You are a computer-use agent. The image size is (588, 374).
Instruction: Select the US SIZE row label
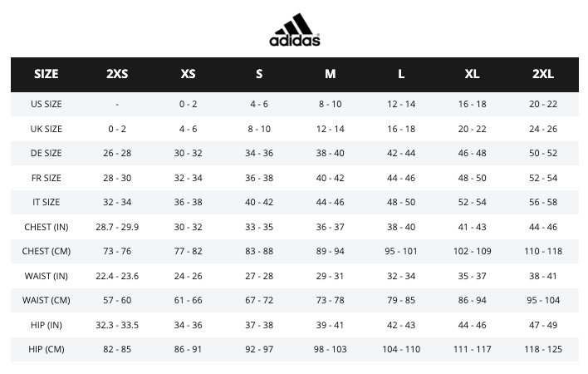pyautogui.click(x=47, y=104)
